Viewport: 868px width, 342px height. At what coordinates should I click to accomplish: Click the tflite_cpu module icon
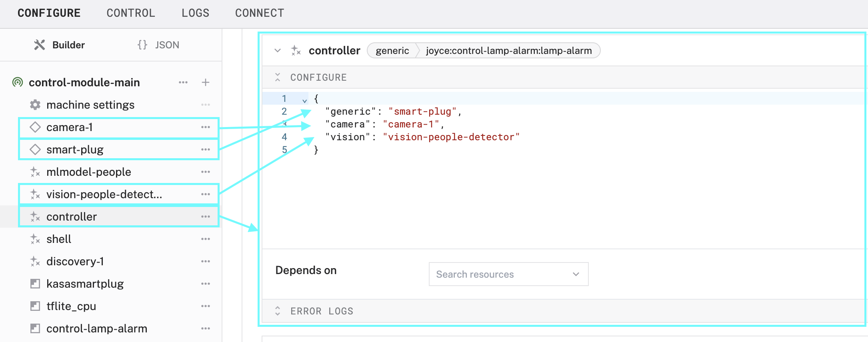[35, 306]
